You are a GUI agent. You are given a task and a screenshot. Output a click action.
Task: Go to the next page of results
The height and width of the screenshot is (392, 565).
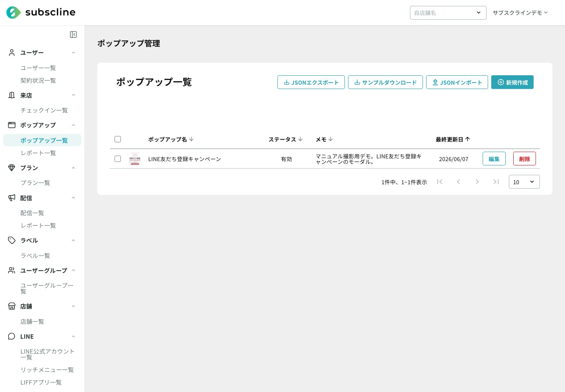click(x=477, y=182)
